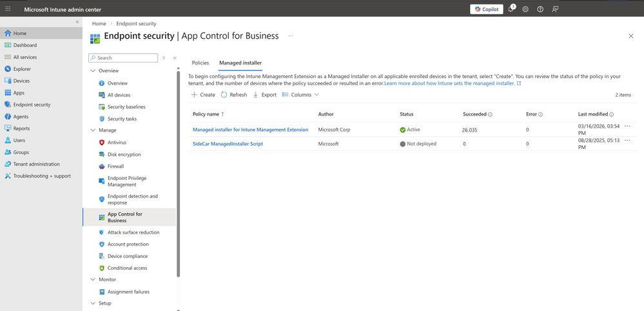Open the settings gear icon
The image size is (644, 311).
(525, 9)
